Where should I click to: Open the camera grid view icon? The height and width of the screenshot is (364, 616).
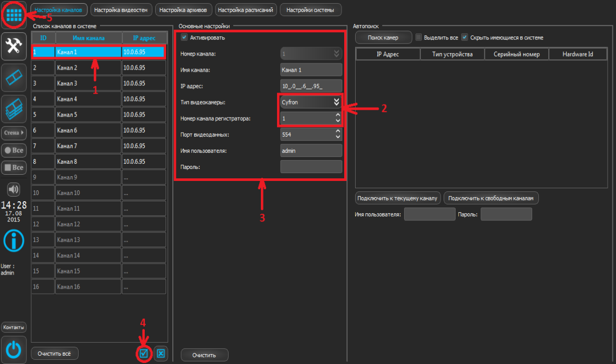click(14, 15)
